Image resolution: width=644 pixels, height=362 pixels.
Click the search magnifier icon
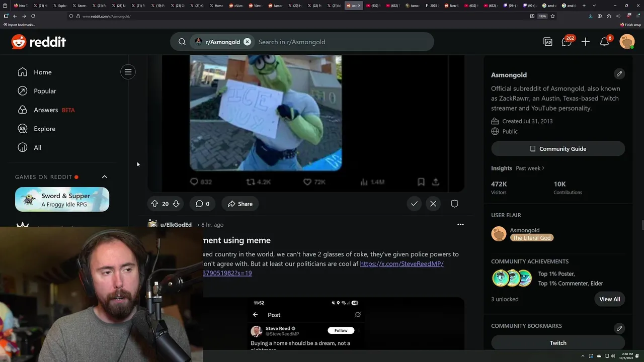[182, 42]
